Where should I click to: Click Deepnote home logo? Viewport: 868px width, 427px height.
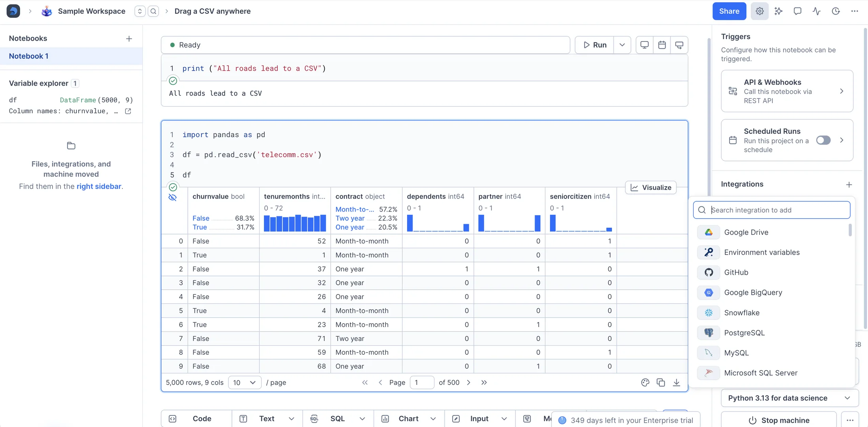(x=13, y=11)
